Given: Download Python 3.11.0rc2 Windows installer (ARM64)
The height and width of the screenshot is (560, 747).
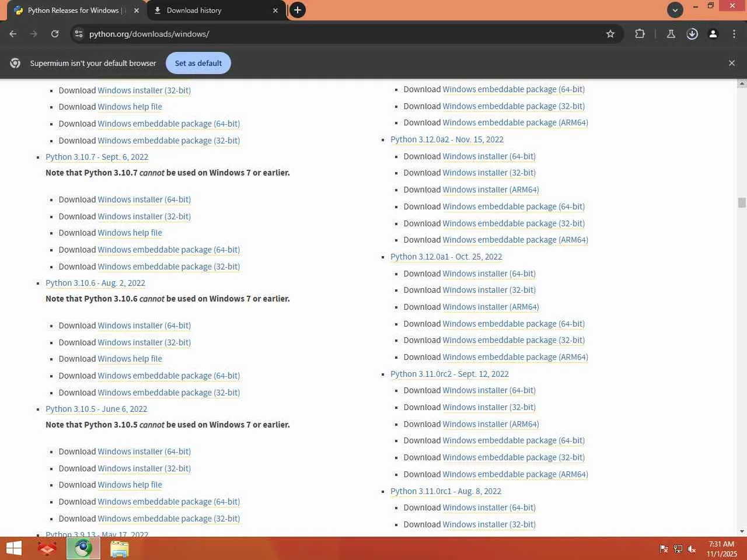Looking at the screenshot, I should [x=491, y=424].
